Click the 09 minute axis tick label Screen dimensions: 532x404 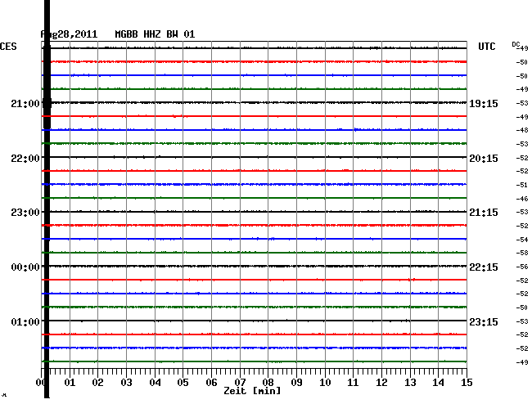point(296,382)
